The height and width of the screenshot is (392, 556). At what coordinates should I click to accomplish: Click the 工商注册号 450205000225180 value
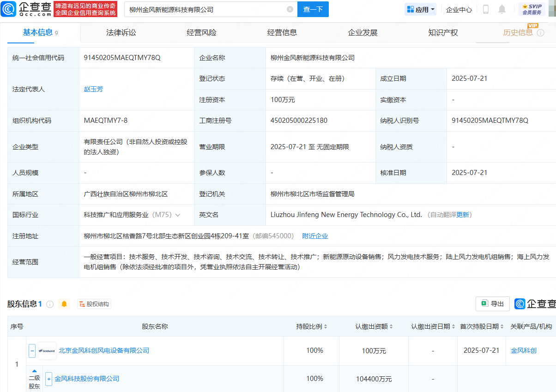point(299,121)
